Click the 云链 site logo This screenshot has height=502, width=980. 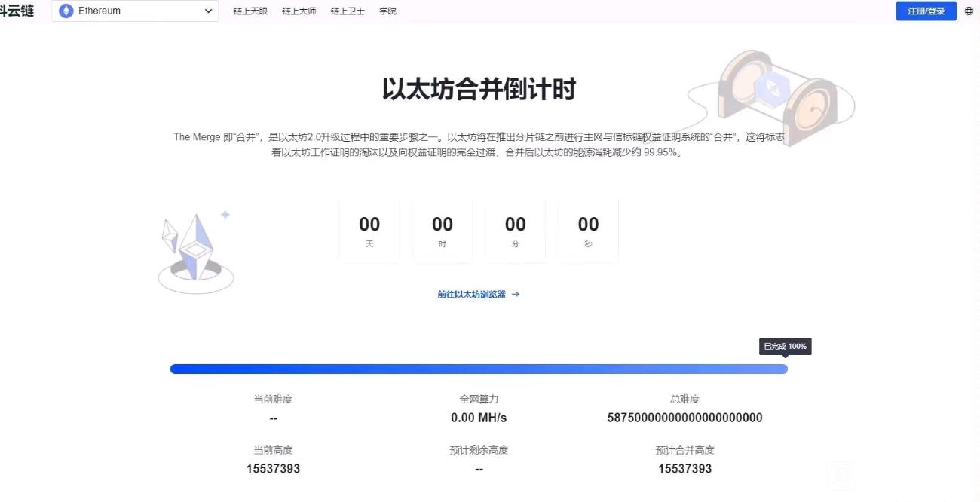[x=17, y=11]
